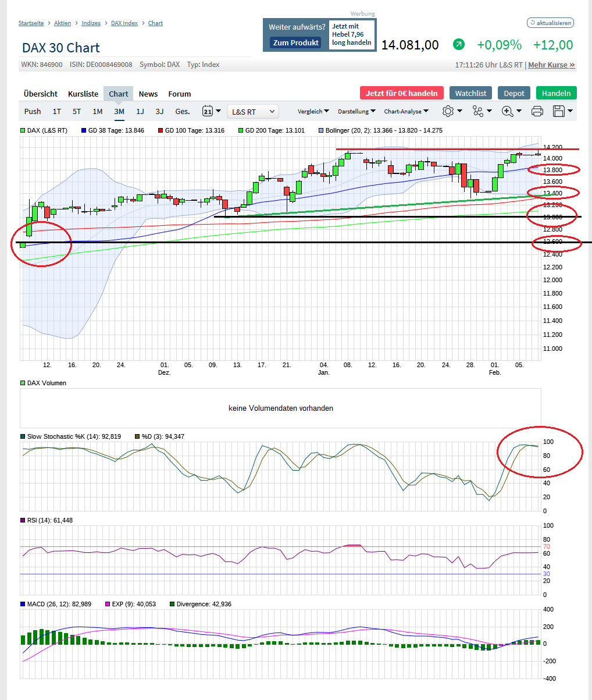This screenshot has height=700, width=592.
Task: Open the calendar date picker icon
Action: pyautogui.click(x=208, y=111)
